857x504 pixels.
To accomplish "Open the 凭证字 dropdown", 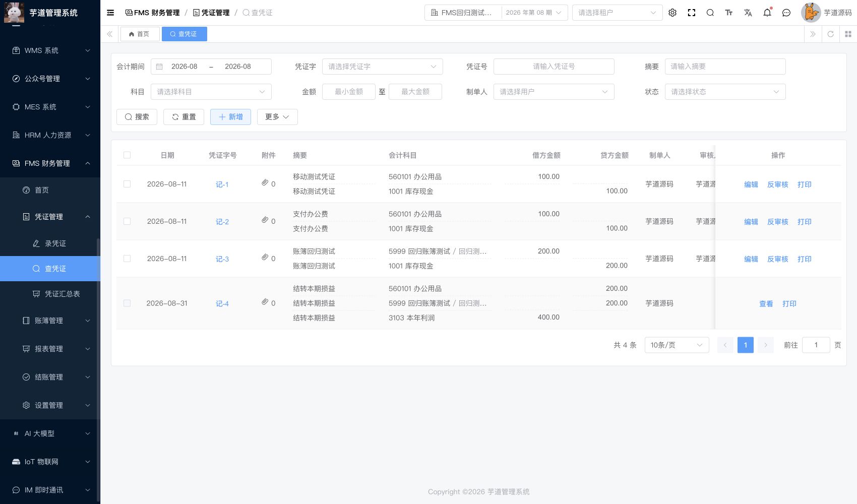I will 382,67.
